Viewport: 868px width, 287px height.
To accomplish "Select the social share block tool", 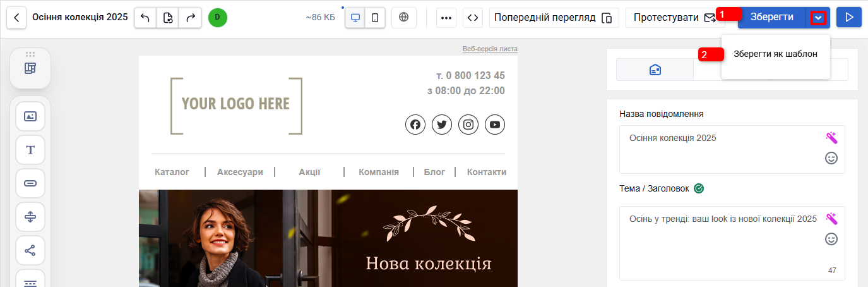I will pos(30,250).
